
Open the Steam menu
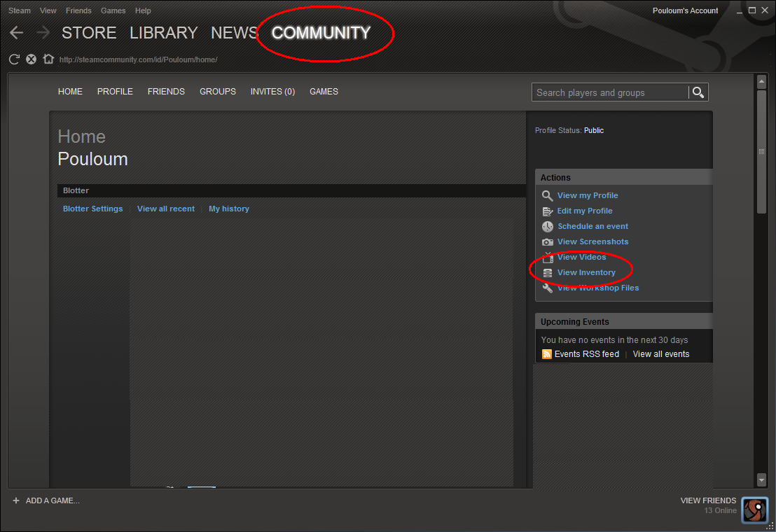point(20,10)
